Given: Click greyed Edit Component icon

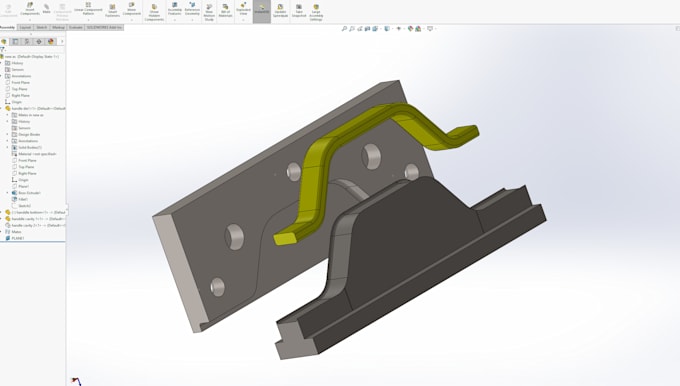Looking at the screenshot, I should 8,10.
